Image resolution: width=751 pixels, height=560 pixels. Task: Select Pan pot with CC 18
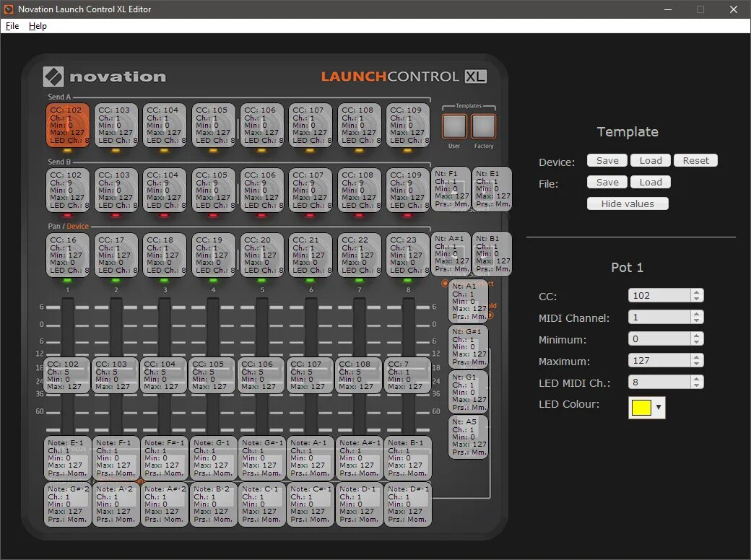[165, 255]
